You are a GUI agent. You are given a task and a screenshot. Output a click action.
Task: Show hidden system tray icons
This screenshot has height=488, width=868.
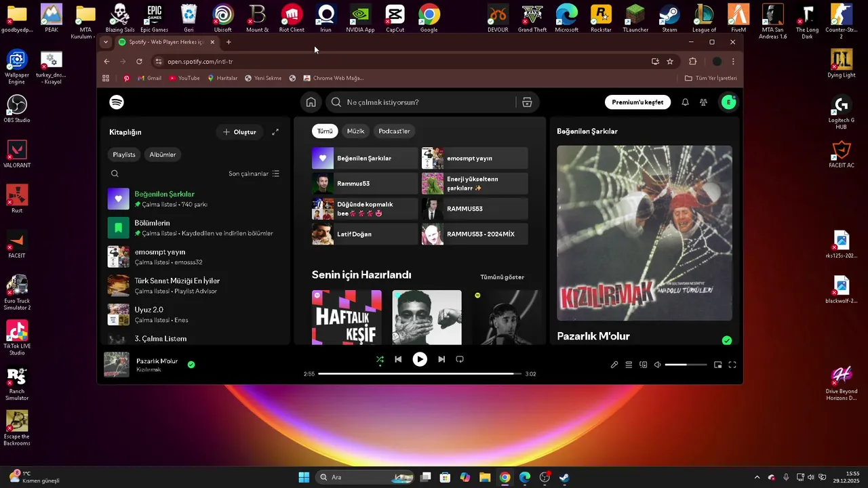tap(757, 477)
